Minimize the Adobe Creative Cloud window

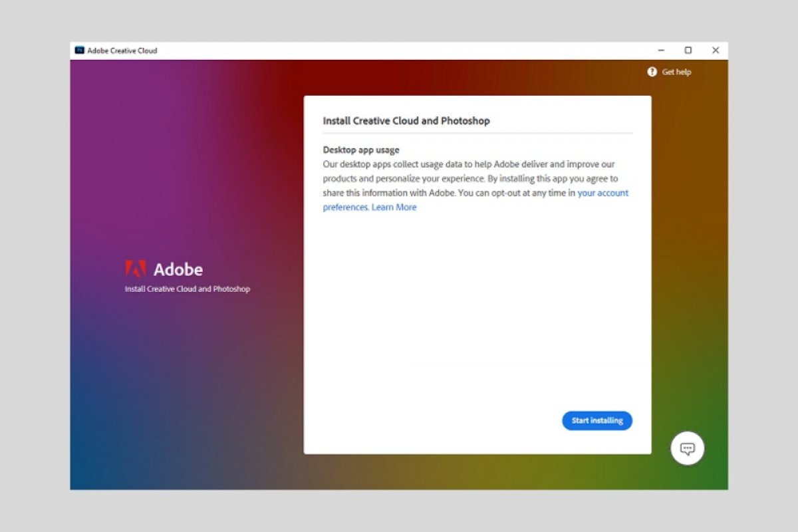[661, 51]
